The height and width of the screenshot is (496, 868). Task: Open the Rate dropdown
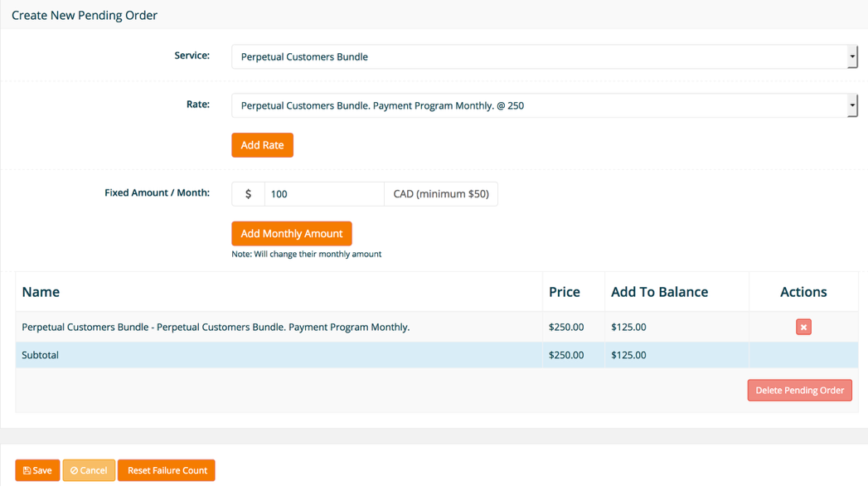pyautogui.click(x=545, y=105)
